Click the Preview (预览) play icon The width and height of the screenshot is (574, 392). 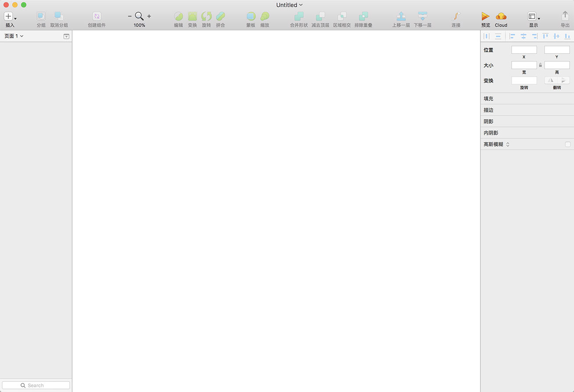[x=485, y=17]
